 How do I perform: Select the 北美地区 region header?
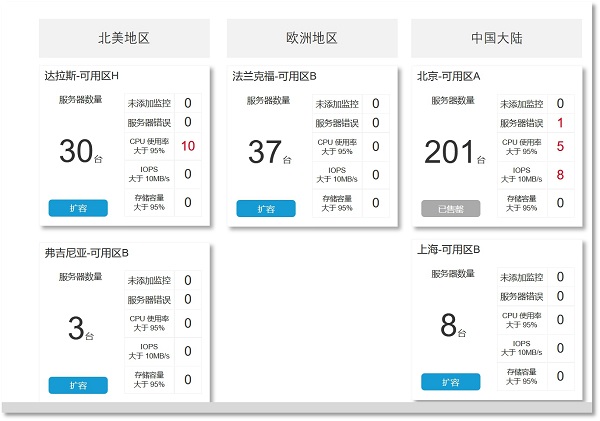coord(124,38)
